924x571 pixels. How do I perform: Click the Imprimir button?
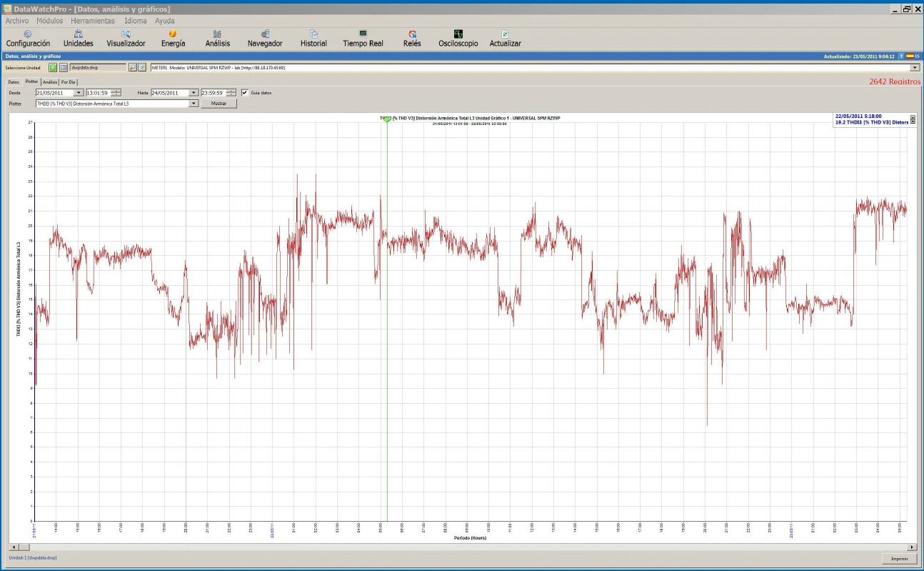899,558
